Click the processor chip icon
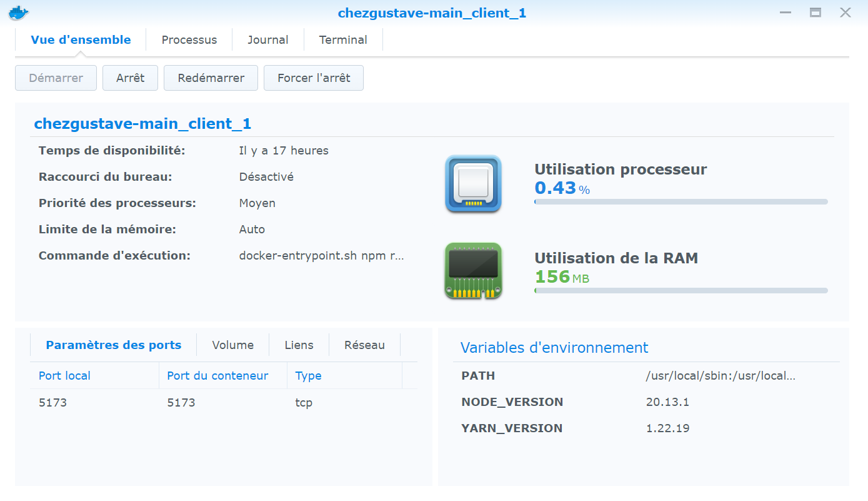Viewport: 868px width, 501px height. (x=473, y=184)
